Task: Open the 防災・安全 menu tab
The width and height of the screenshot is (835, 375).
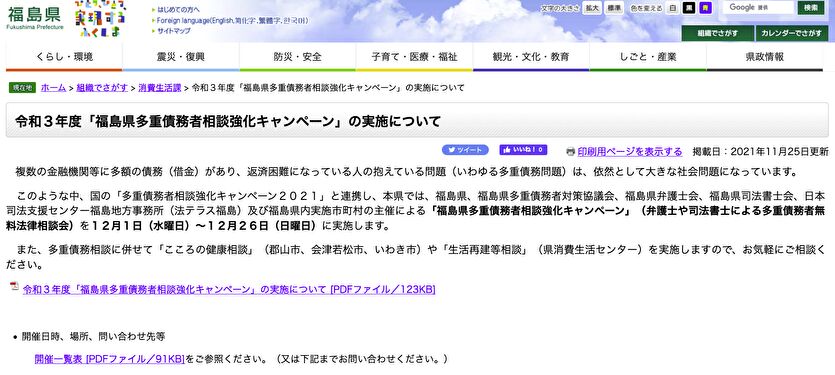Action: [x=298, y=57]
